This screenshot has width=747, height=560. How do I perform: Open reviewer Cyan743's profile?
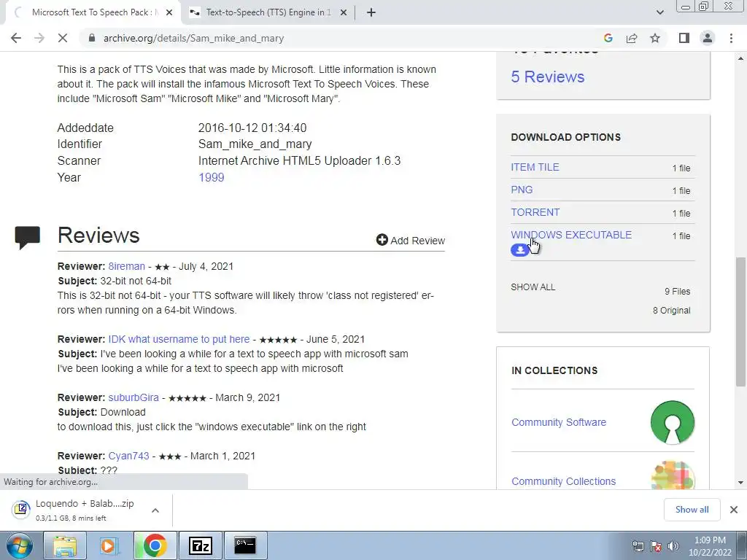tap(128, 456)
